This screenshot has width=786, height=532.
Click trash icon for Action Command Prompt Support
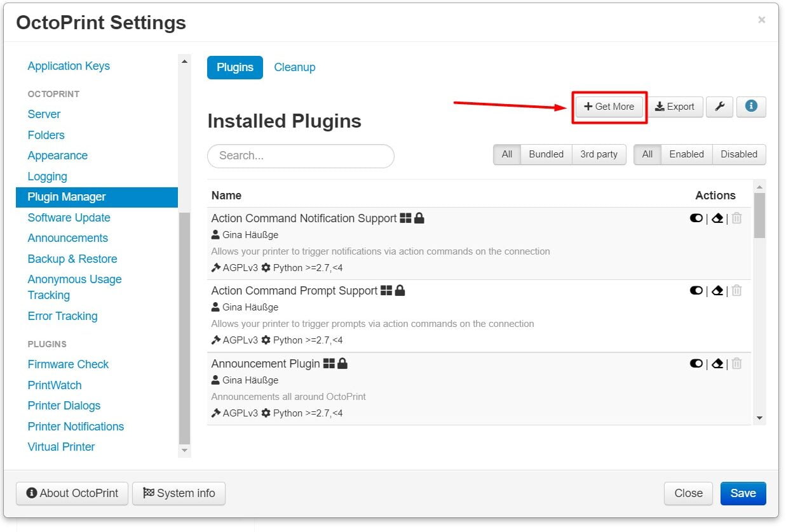pos(736,291)
